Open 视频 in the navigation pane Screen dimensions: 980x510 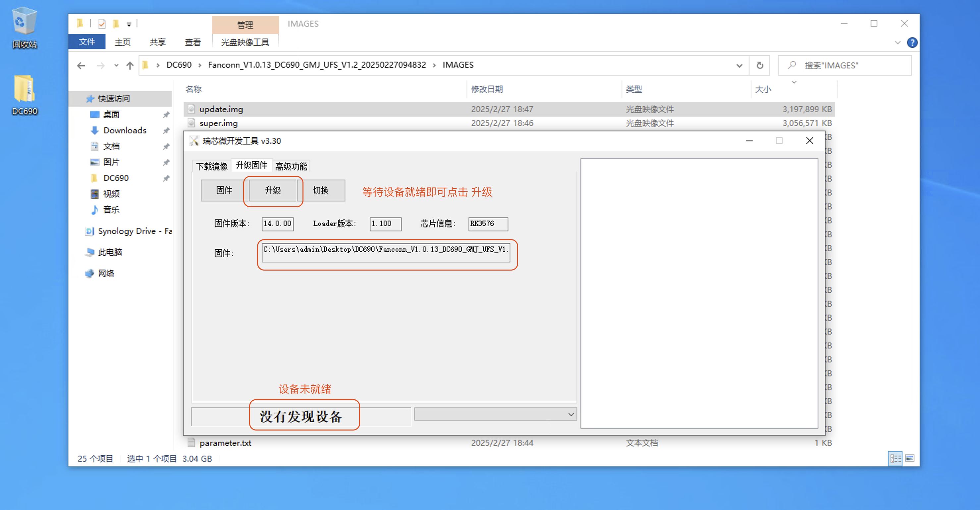tap(111, 194)
